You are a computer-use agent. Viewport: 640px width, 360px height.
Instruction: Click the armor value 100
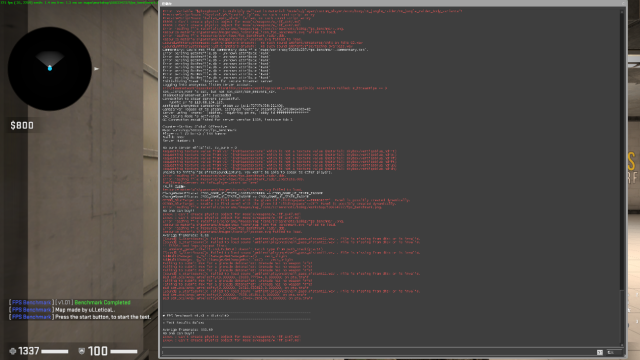pos(98,351)
